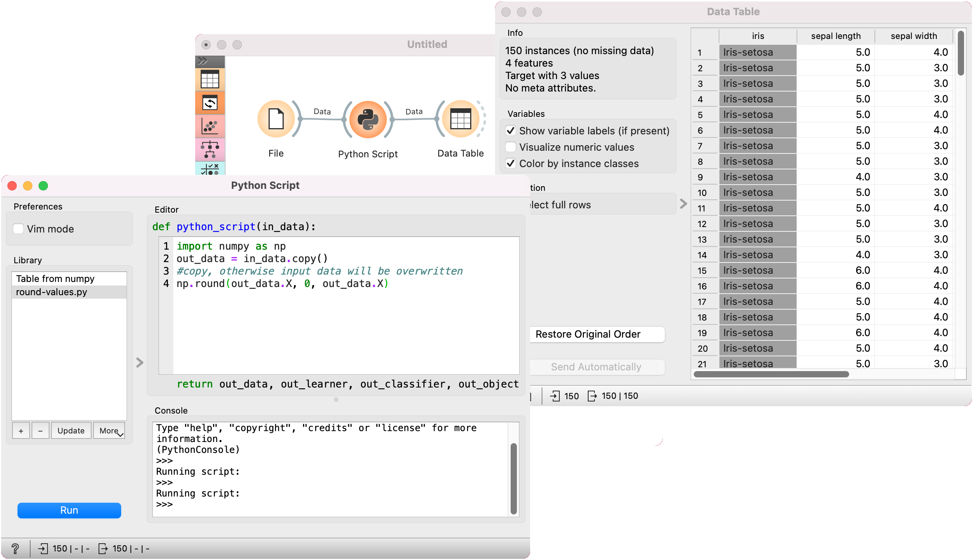
Task: Click the Data Table widget node
Action: click(x=460, y=119)
